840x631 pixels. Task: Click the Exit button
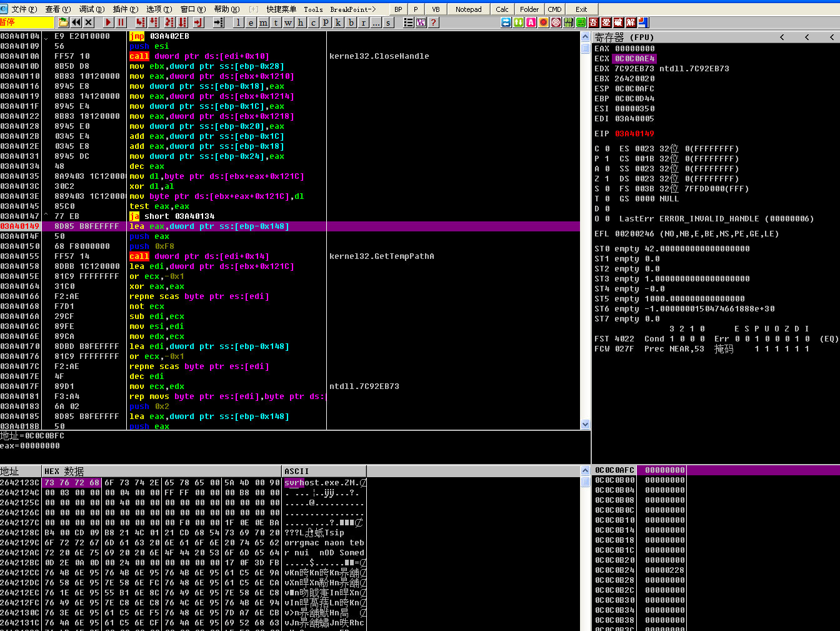click(581, 9)
